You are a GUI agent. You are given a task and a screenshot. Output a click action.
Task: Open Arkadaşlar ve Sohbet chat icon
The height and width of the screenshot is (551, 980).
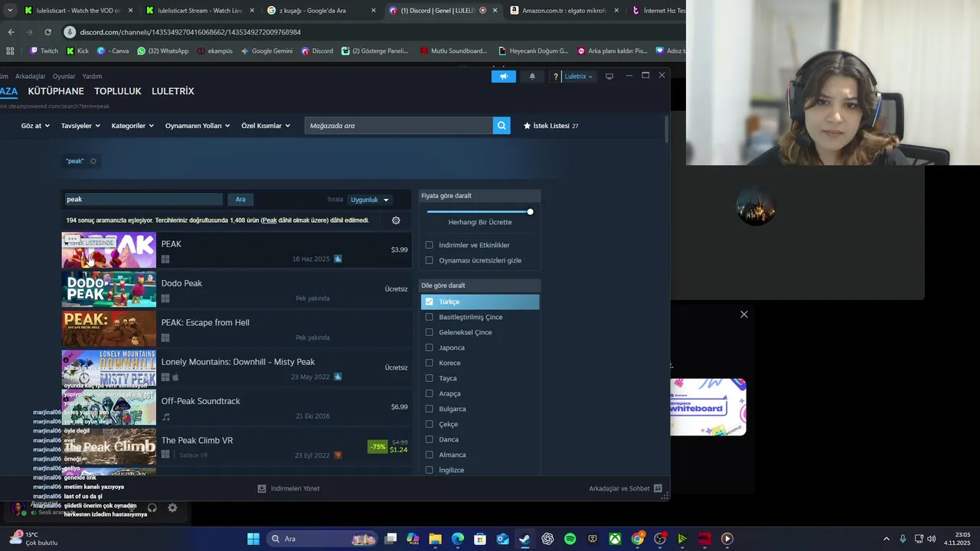pyautogui.click(x=658, y=488)
